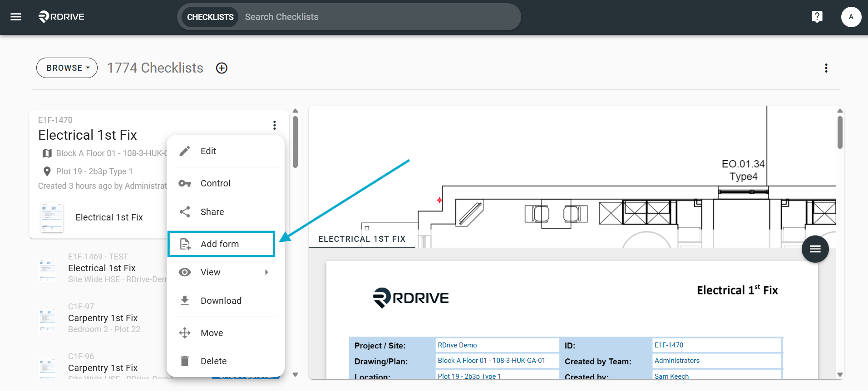
Task: Expand the BROWSE dropdown
Action: click(x=67, y=68)
